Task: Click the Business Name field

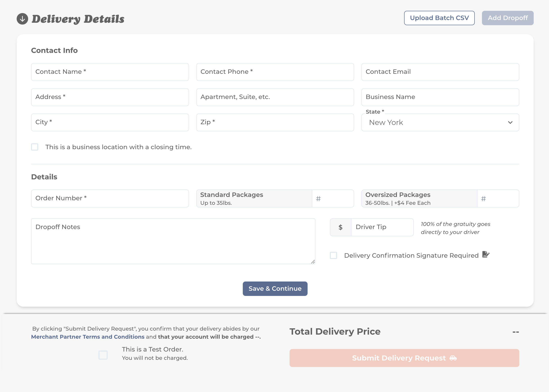Action: click(x=440, y=97)
